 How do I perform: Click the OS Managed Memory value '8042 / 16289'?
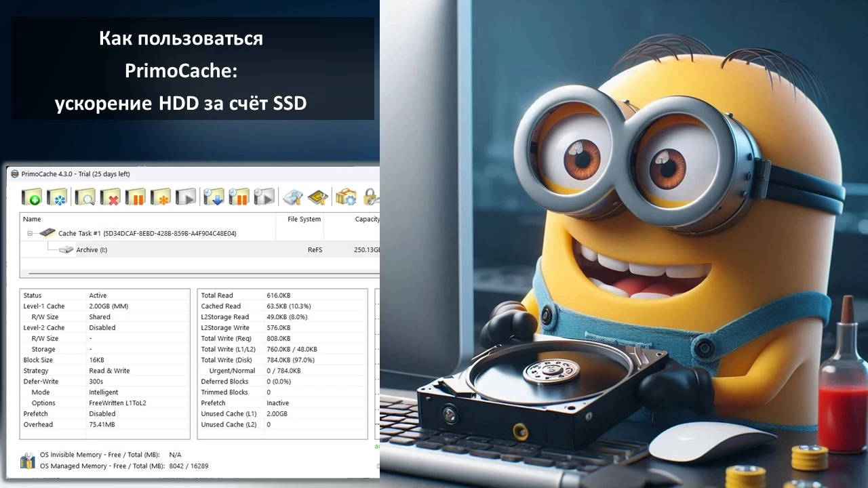click(x=189, y=466)
